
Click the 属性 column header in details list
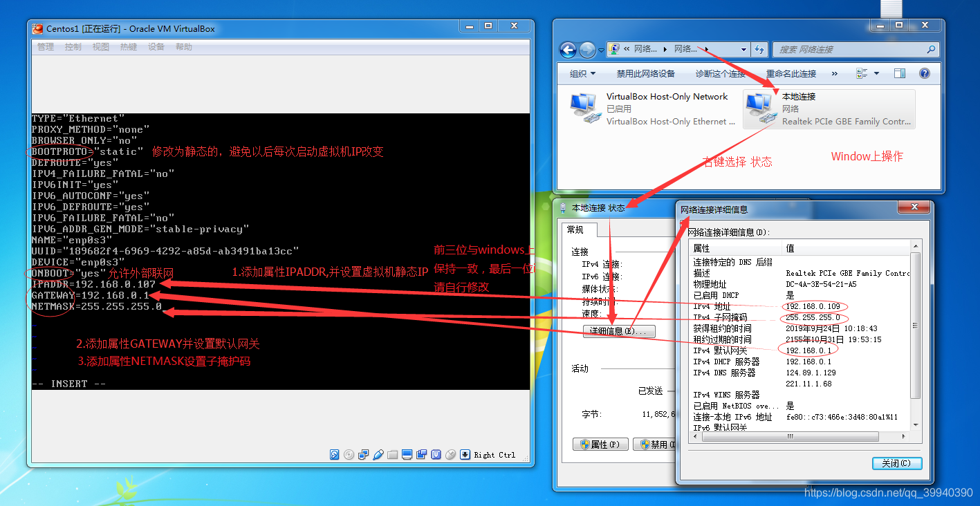tap(736, 248)
